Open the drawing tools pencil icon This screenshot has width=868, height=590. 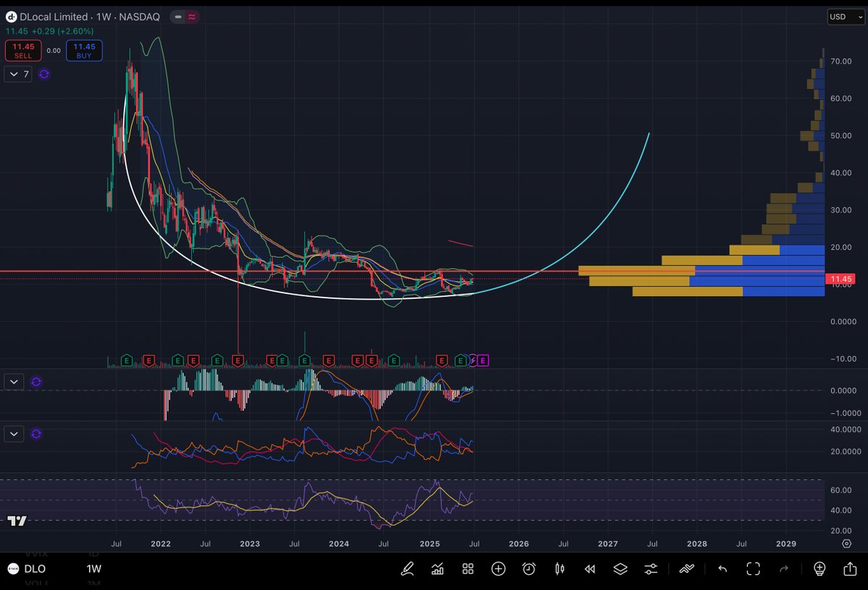(407, 568)
